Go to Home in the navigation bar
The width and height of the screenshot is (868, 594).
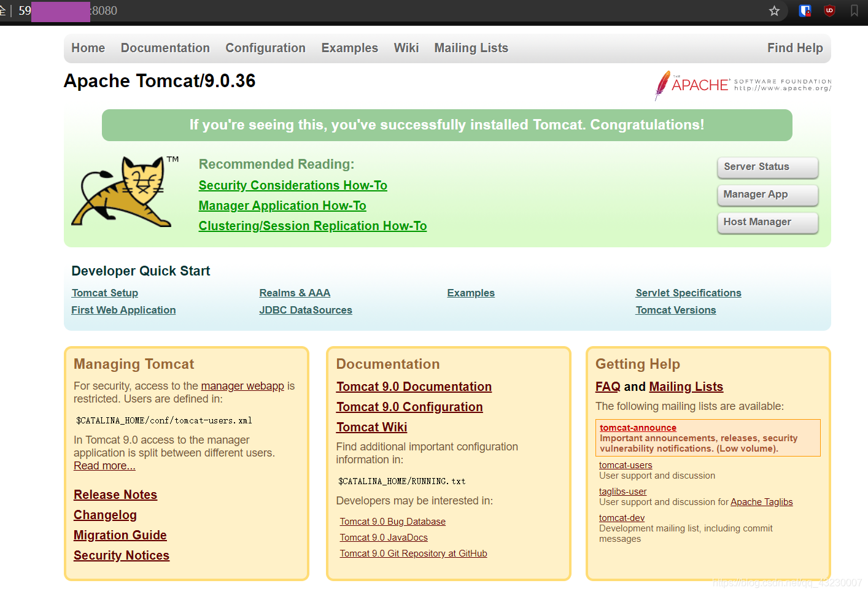pos(88,48)
